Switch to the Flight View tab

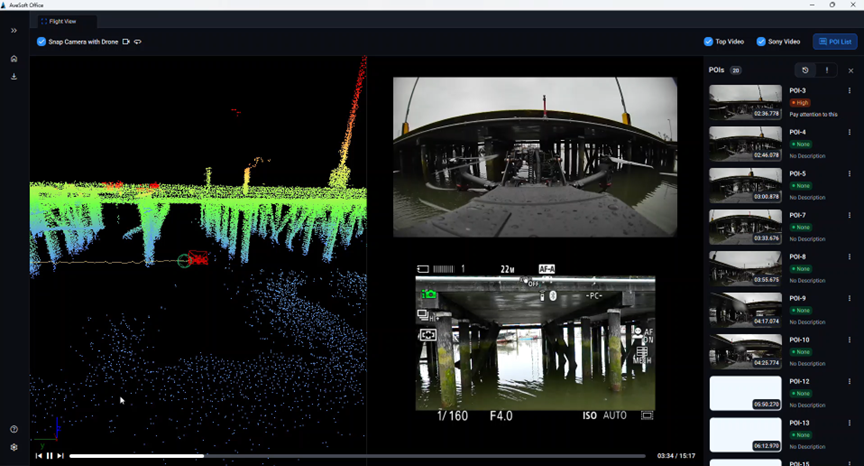click(67, 21)
